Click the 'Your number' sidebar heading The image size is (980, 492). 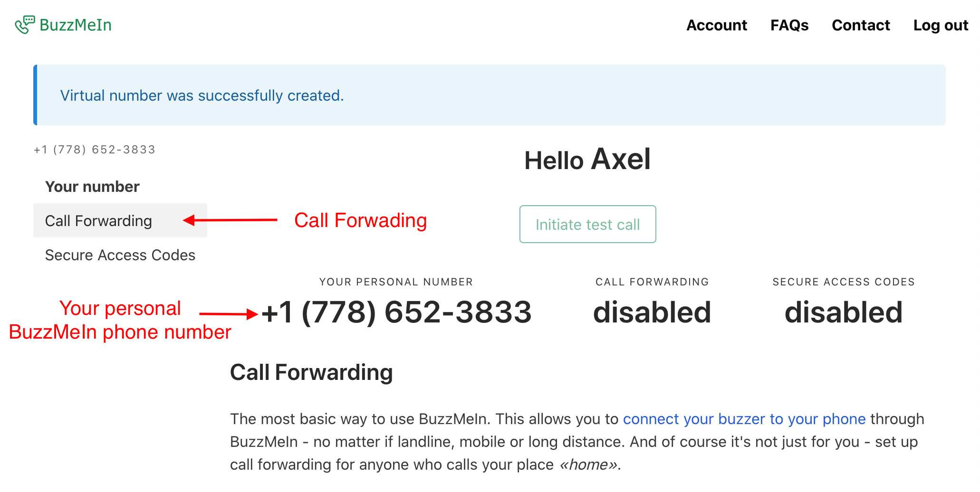[x=92, y=187]
